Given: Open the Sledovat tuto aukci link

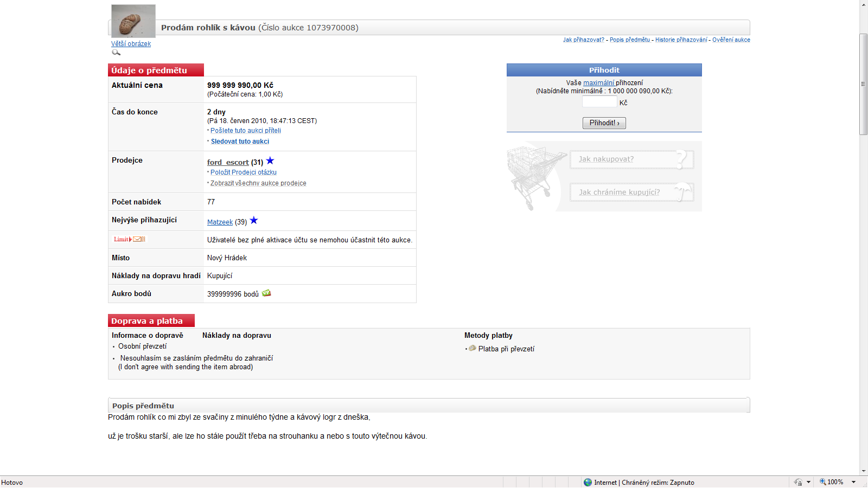Looking at the screenshot, I should click(x=240, y=142).
